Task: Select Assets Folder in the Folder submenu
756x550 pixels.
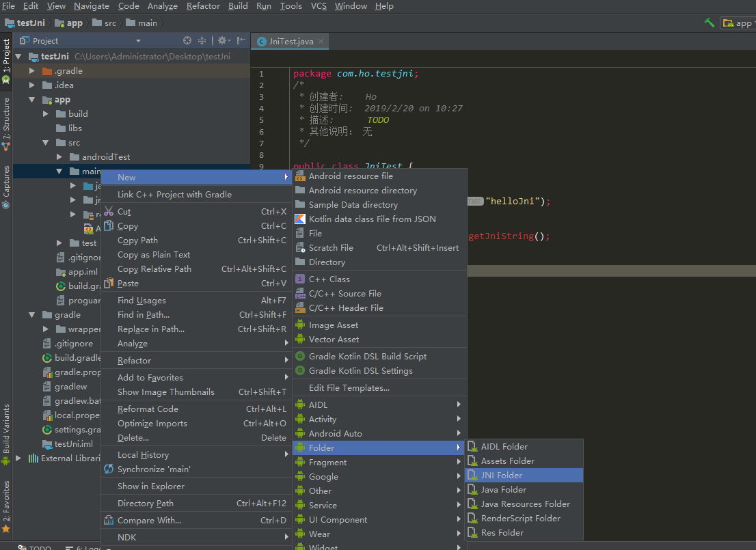Action: click(524, 461)
